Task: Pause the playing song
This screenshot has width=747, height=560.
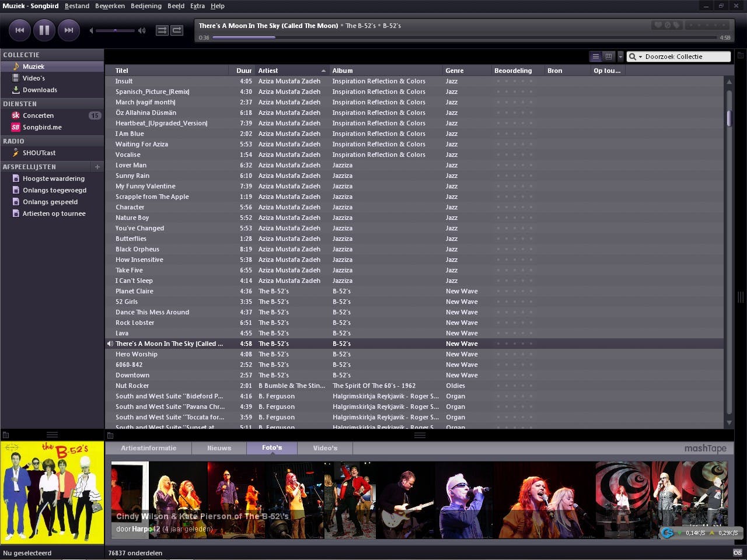Action: pyautogui.click(x=44, y=30)
